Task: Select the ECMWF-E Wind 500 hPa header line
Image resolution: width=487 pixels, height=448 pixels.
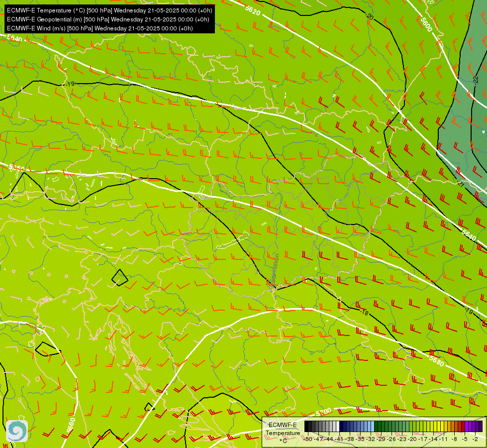Action: click(99, 28)
